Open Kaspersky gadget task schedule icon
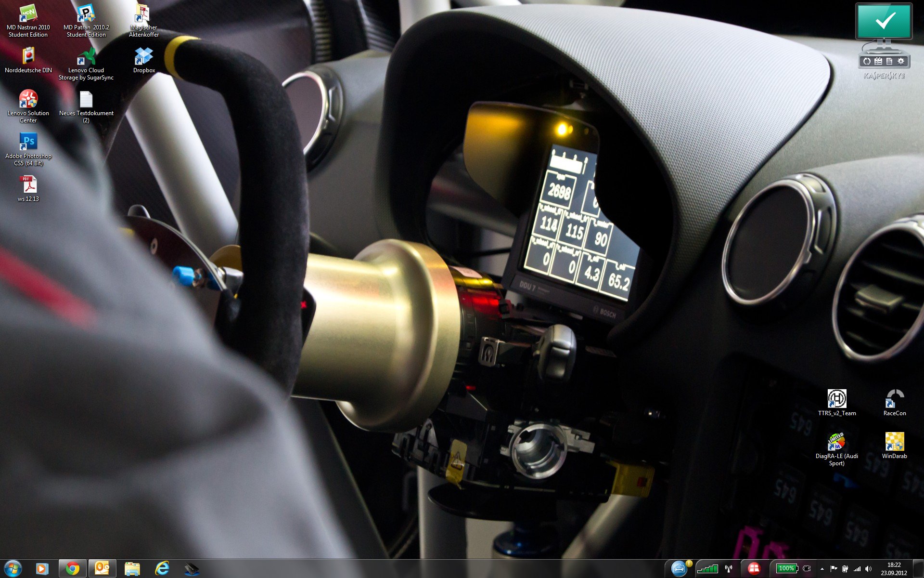This screenshot has height=578, width=924. (878, 61)
